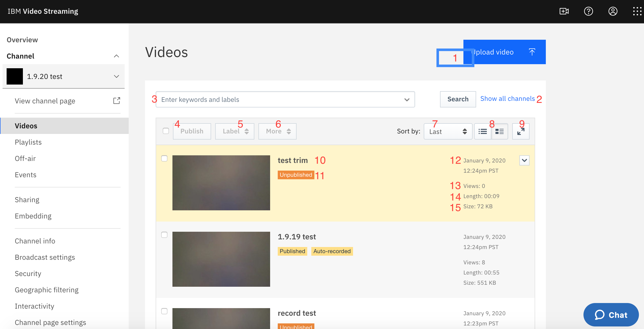The width and height of the screenshot is (644, 329).
Task: Click the Search button
Action: [x=458, y=99]
